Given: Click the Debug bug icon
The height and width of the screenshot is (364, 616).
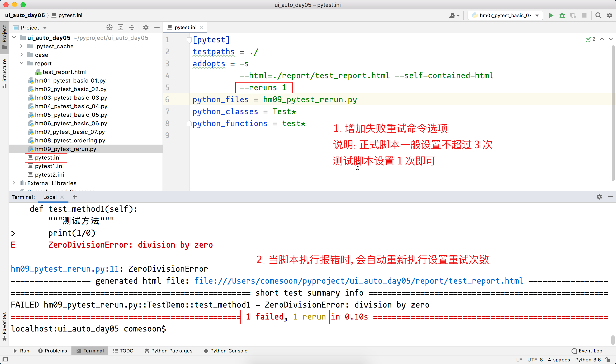Looking at the screenshot, I should [562, 15].
